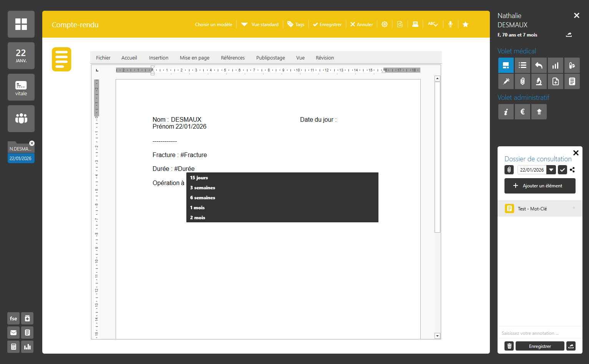Screen dimensions: 589x364
Task: Open the consultation date dropdown arrow
Action: click(x=551, y=170)
